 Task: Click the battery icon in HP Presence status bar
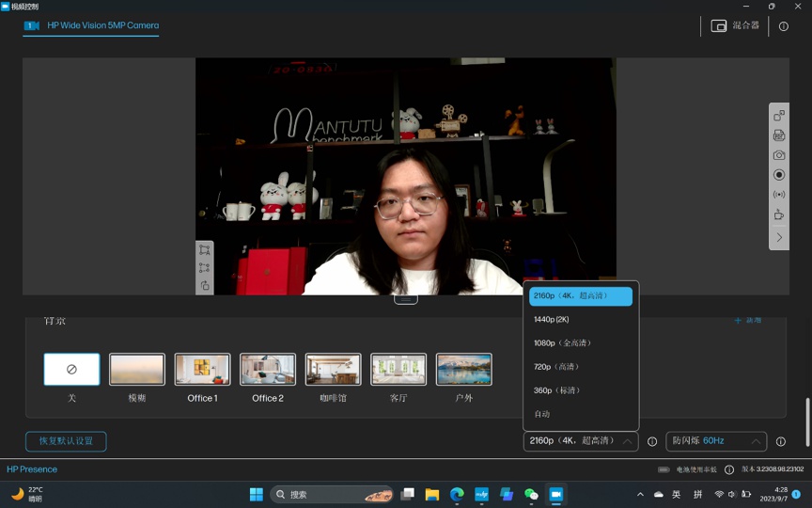(x=664, y=469)
